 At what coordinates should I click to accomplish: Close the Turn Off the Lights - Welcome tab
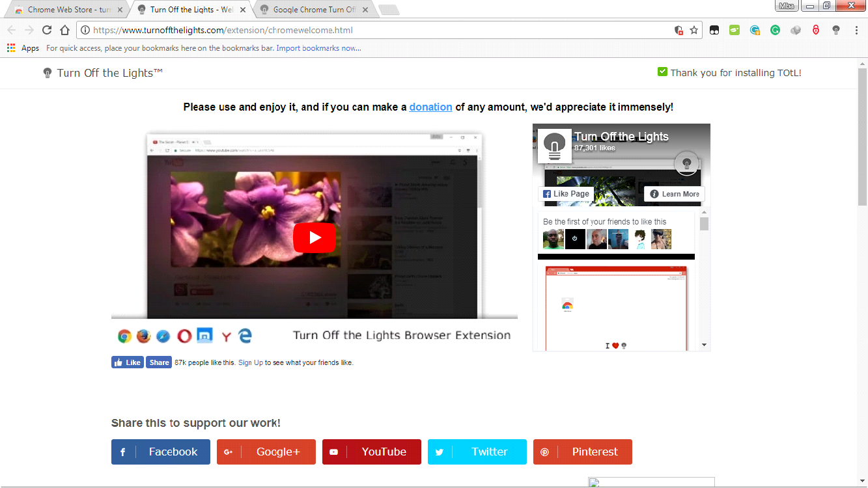tap(243, 10)
